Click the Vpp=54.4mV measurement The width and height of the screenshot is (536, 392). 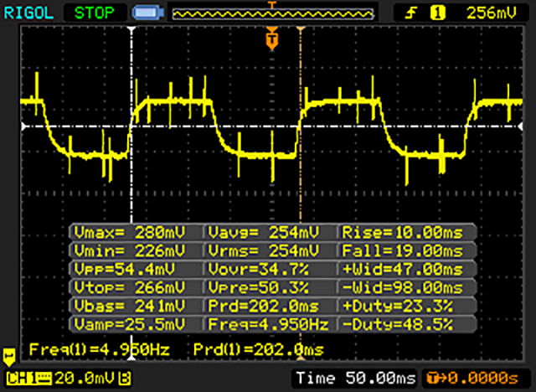tap(125, 270)
